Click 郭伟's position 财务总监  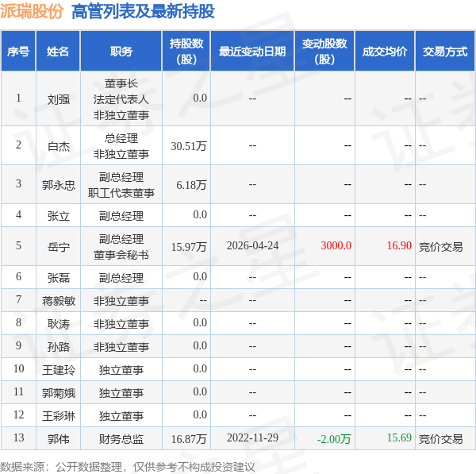click(x=121, y=439)
